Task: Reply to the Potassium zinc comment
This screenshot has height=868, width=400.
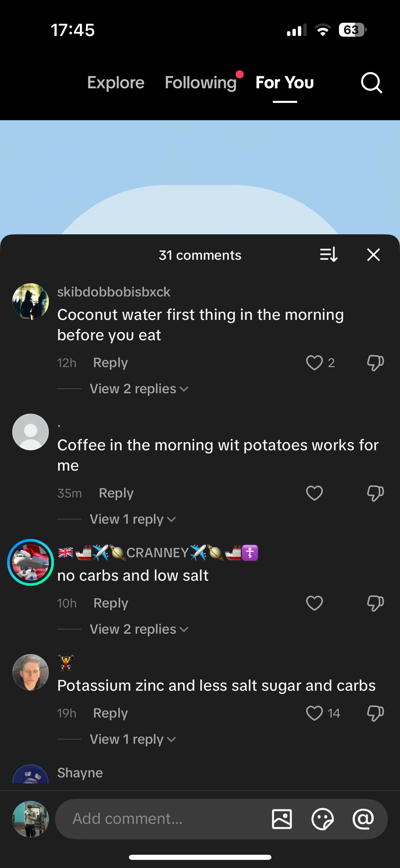Action: click(110, 713)
